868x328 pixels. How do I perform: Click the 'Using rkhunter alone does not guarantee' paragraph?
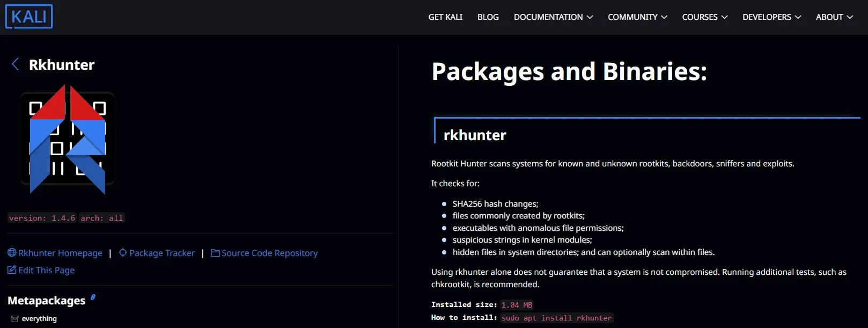639,278
